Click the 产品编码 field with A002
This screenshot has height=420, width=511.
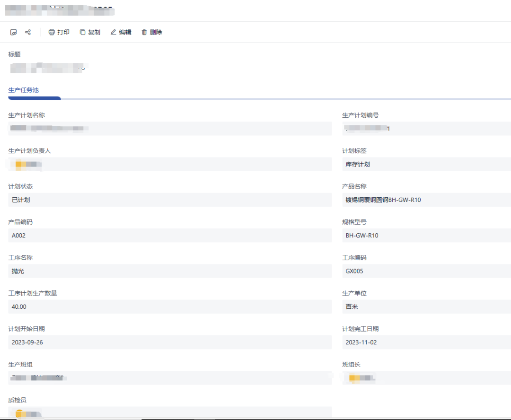click(x=170, y=236)
